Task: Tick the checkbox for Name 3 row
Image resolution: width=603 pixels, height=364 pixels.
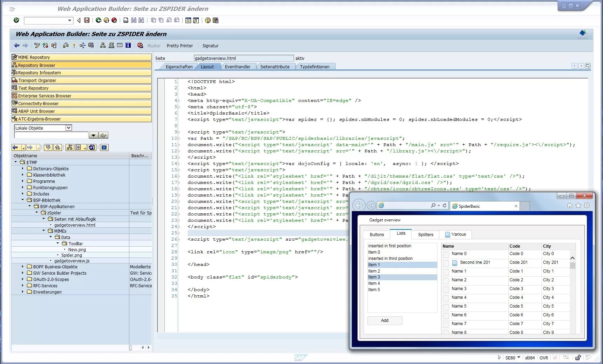Action: tap(446, 289)
